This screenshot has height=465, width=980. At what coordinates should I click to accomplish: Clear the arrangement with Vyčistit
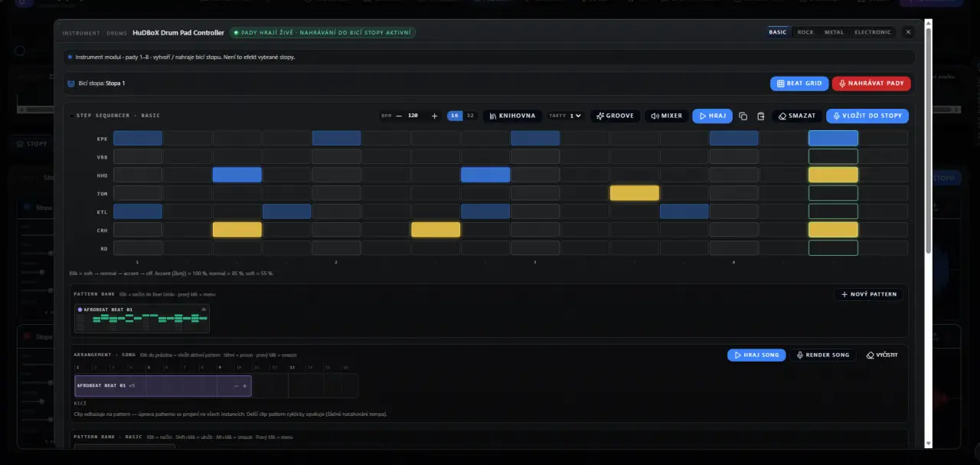[881, 355]
